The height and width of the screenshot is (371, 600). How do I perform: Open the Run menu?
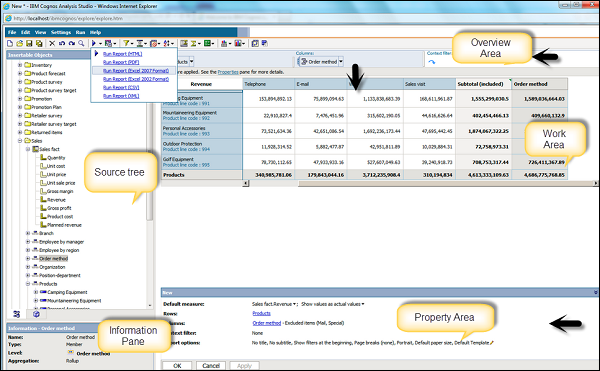click(x=80, y=33)
